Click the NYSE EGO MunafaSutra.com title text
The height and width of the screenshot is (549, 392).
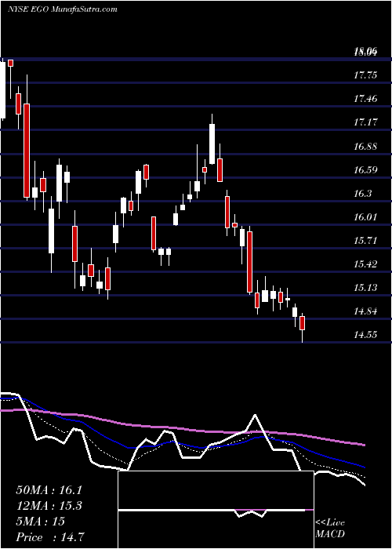62,9
